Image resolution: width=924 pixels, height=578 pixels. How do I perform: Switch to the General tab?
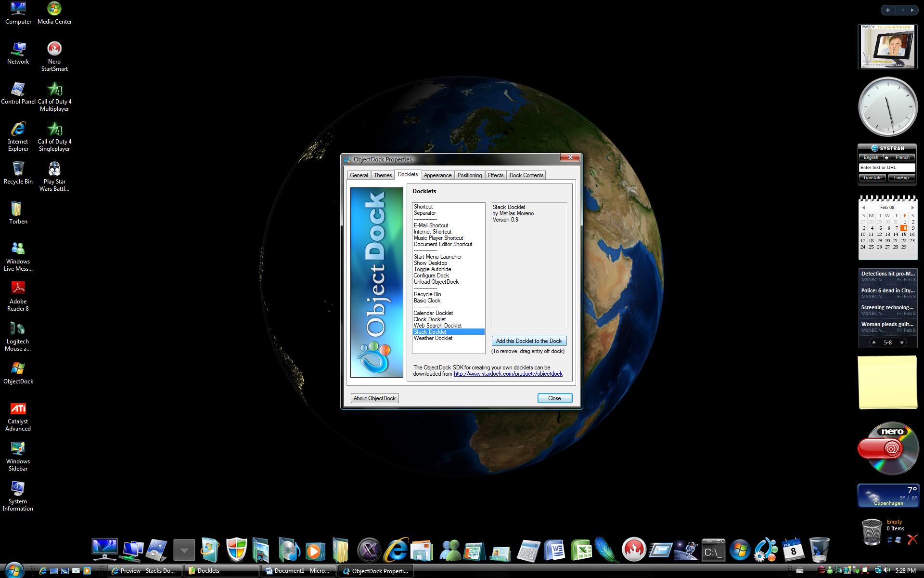[x=359, y=175]
